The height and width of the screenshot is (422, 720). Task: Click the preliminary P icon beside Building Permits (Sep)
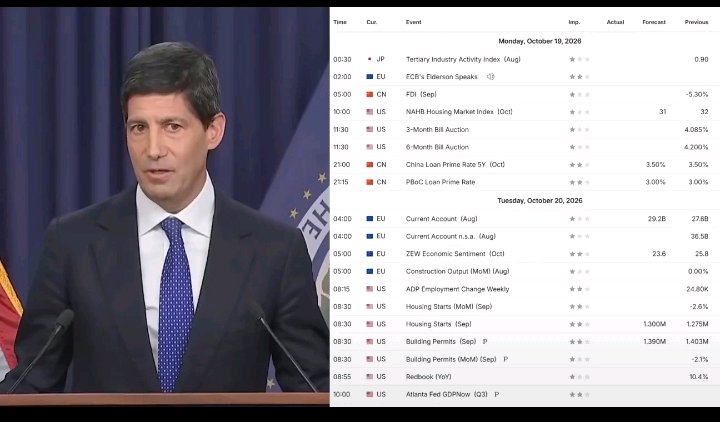click(x=485, y=342)
